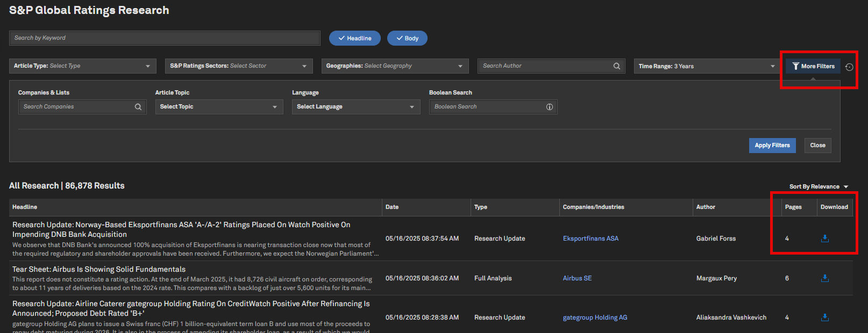Open the Time Range dropdown
The image size is (868, 333).
click(x=707, y=66)
